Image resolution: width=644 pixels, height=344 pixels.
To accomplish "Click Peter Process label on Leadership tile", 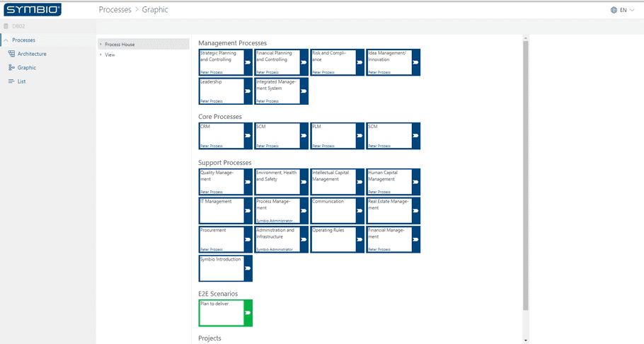I will click(212, 101).
